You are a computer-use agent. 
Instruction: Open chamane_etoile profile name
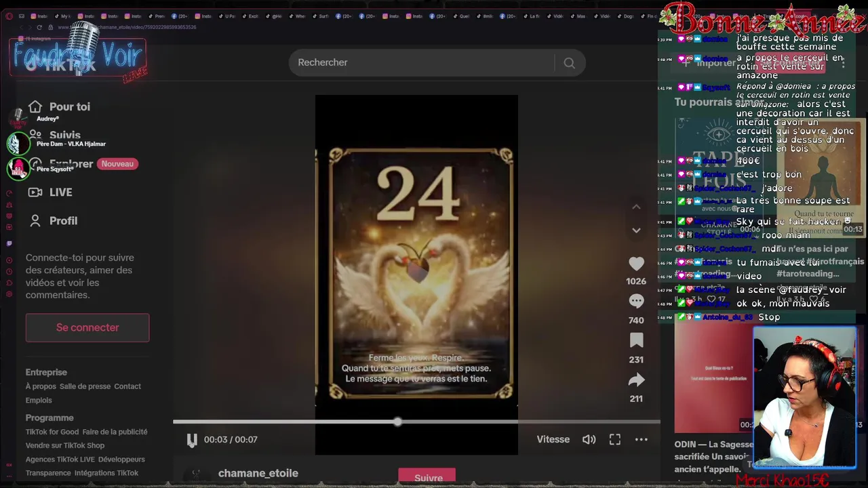[258, 473]
